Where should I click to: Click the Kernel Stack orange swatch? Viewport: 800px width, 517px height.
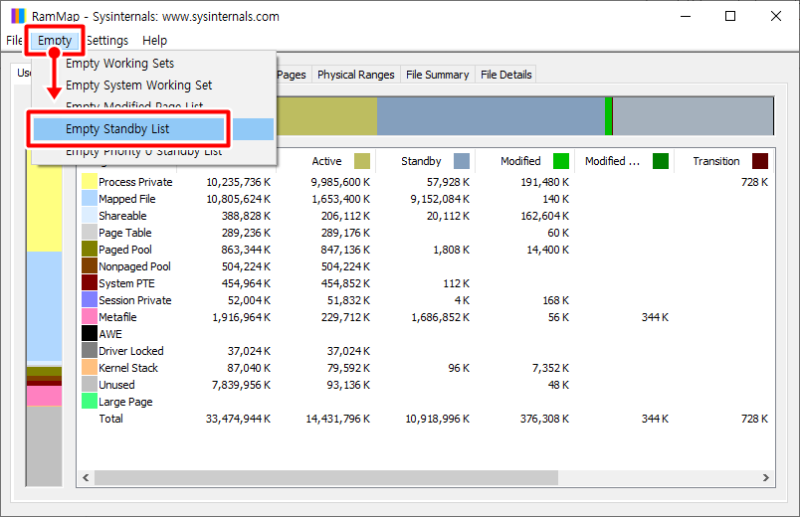pos(89,367)
